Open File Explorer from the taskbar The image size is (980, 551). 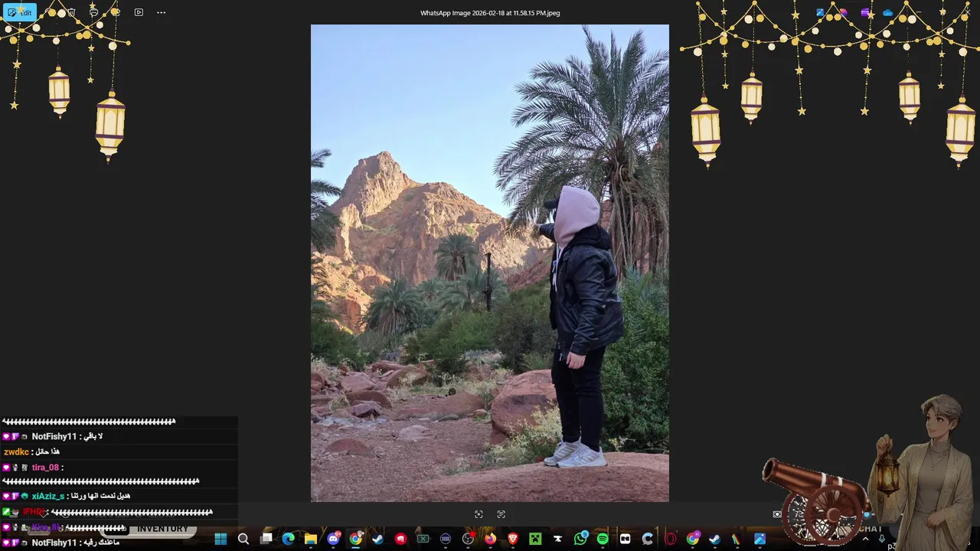311,539
